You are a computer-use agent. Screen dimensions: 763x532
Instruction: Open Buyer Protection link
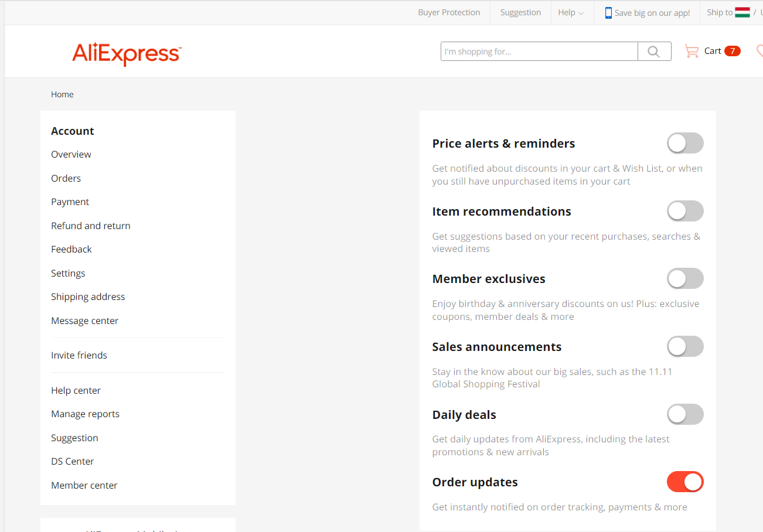[x=449, y=12]
